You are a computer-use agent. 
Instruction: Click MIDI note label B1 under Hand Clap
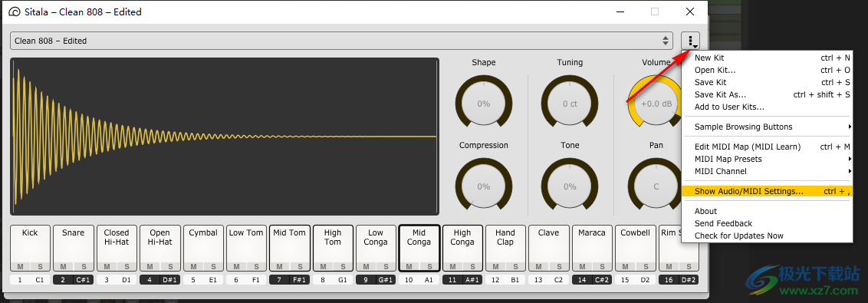515,280
